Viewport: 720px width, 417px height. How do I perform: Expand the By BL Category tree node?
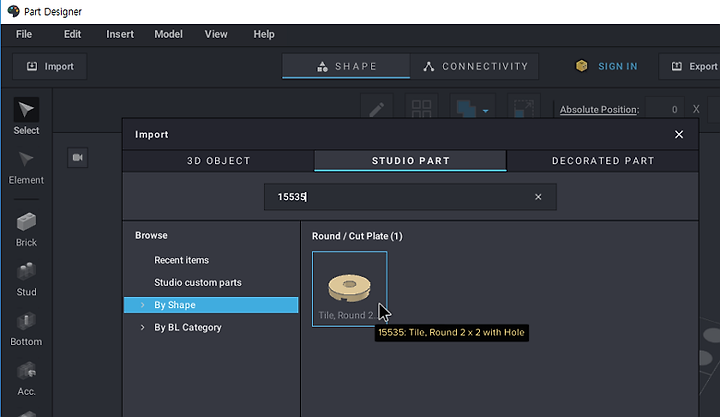pos(142,327)
